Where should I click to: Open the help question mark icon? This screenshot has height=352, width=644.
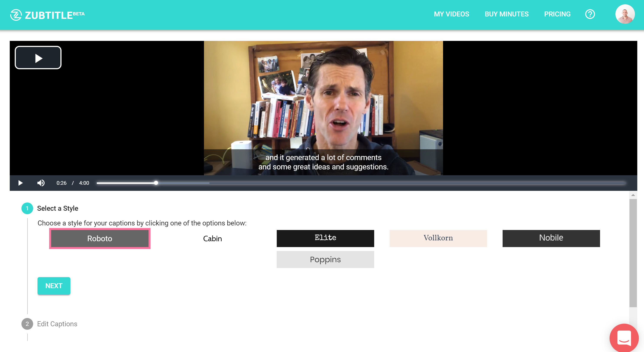[x=590, y=14]
